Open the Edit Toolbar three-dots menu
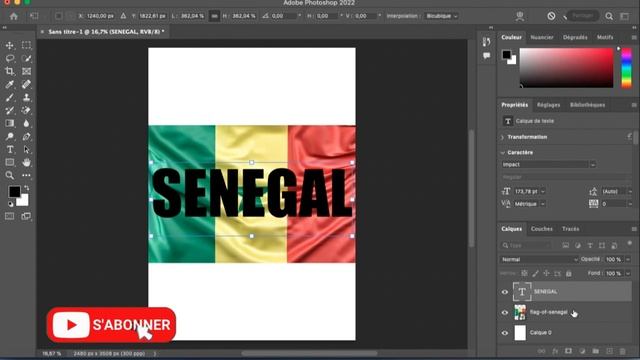The height and width of the screenshot is (360, 640). click(27, 176)
